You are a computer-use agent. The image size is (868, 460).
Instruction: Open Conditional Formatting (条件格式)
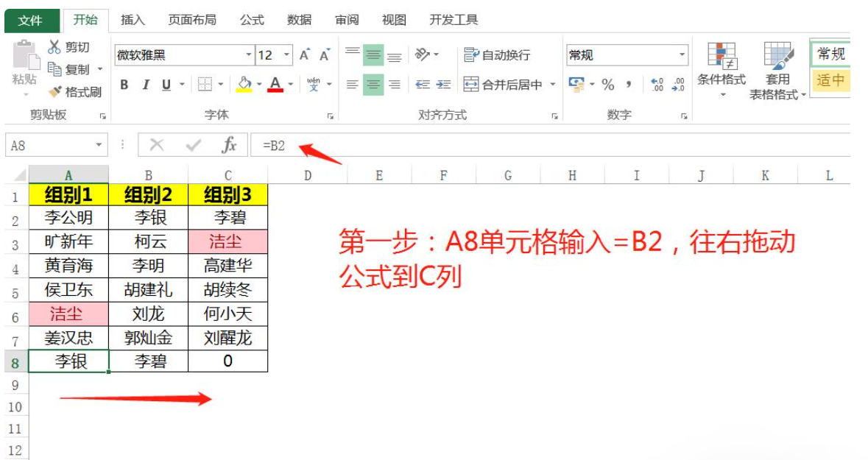[721, 71]
